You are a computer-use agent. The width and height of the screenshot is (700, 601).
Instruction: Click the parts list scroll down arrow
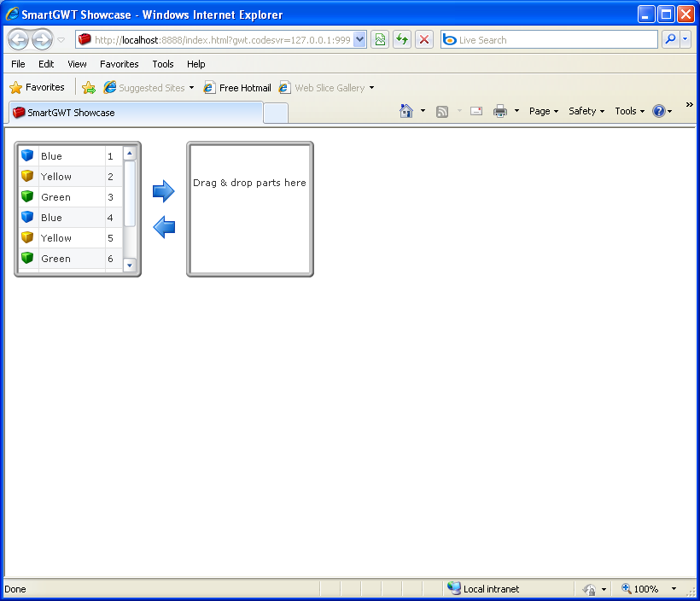point(130,265)
